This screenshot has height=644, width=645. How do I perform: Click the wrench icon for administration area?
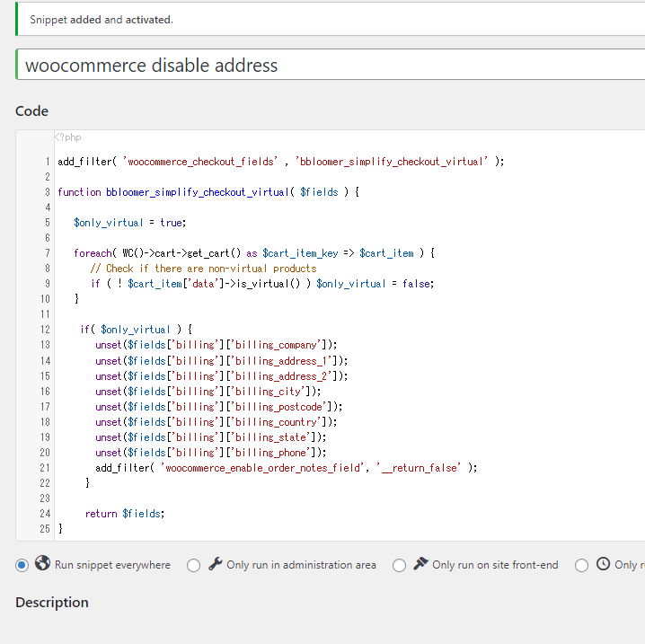[215, 564]
